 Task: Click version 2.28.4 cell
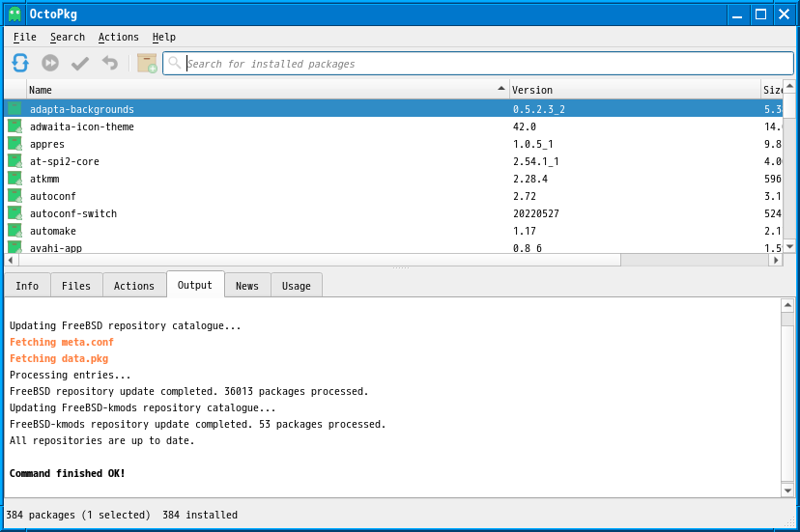530,179
